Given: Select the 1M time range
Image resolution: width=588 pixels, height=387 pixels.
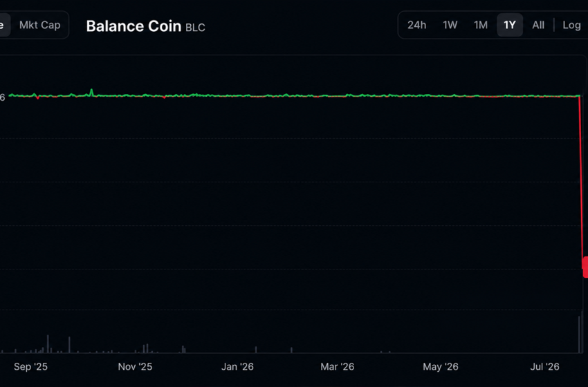Looking at the screenshot, I should click(x=481, y=25).
